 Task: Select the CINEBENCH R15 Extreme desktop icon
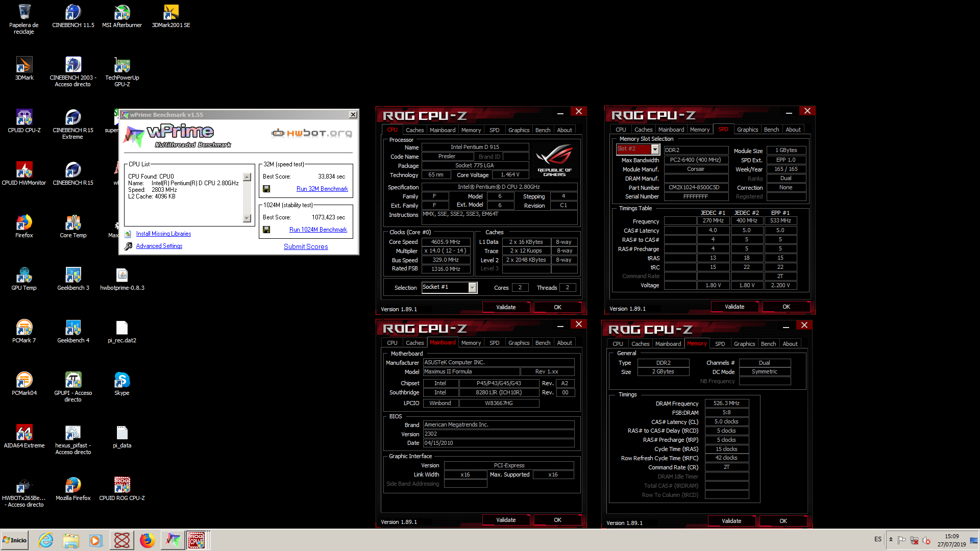coord(73,124)
